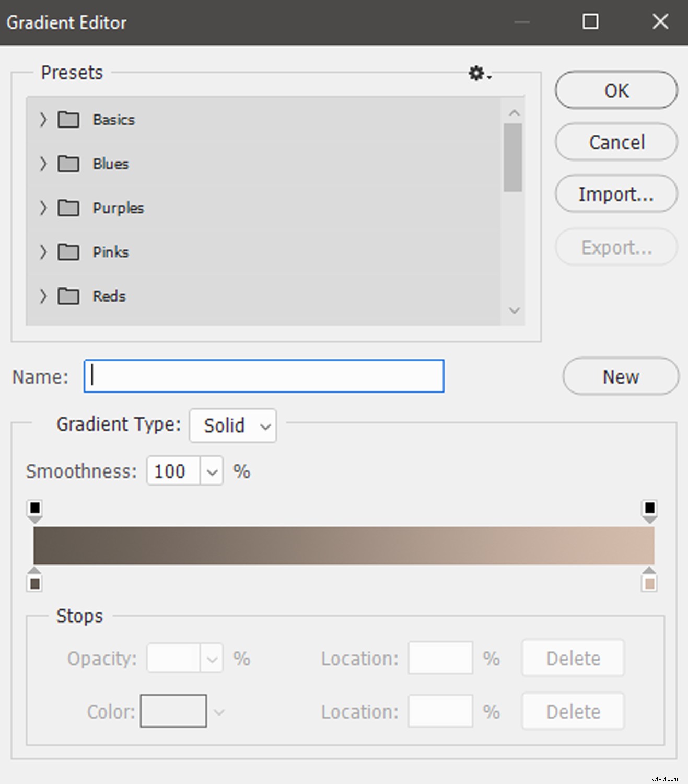
Task: Click Cancel to dismiss the editor
Action: coord(616,142)
